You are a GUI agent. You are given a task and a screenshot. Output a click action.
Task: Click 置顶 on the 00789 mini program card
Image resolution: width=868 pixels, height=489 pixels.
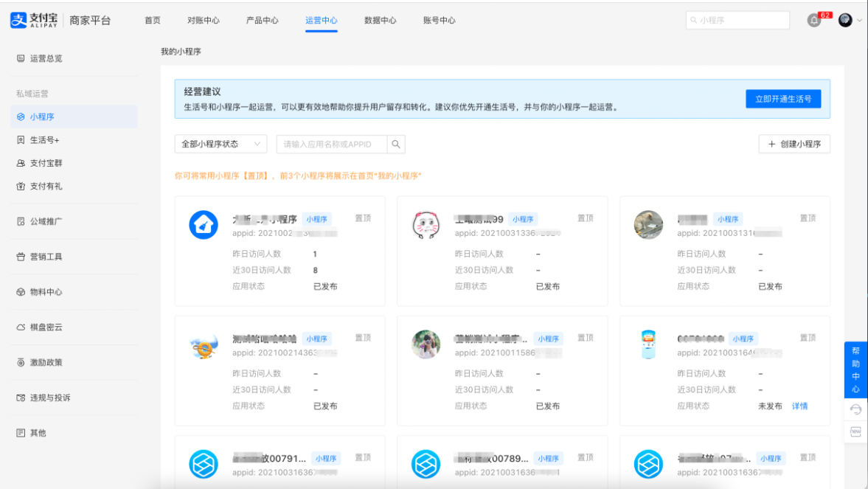(586, 457)
